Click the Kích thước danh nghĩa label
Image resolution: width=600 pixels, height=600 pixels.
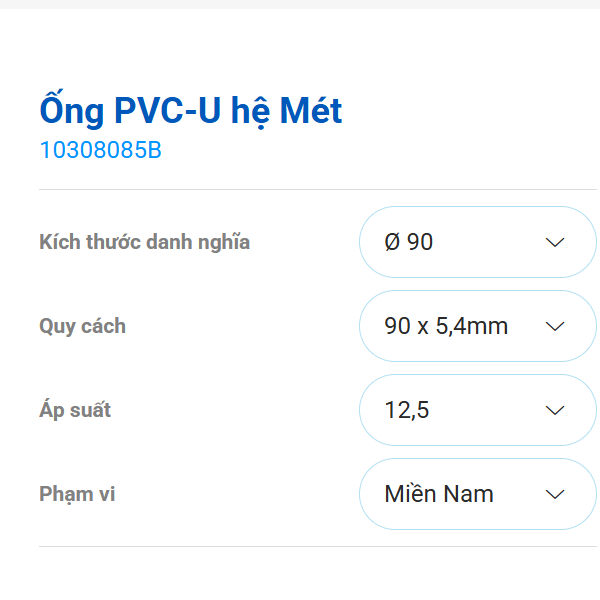click(144, 242)
